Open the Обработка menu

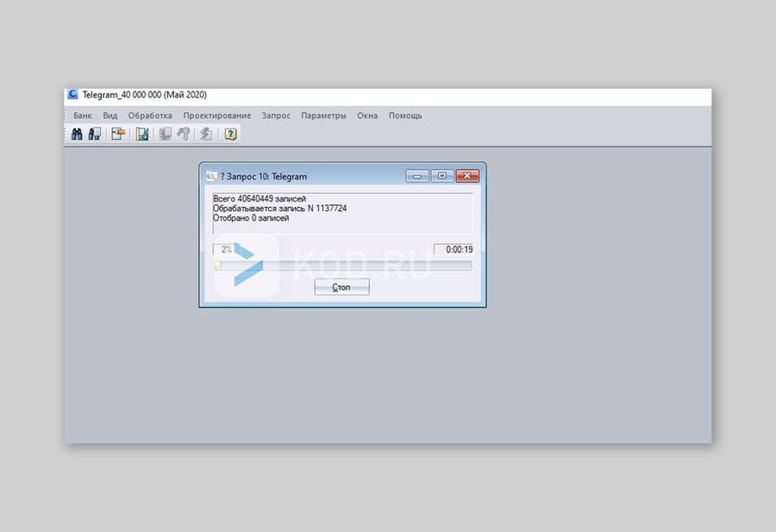(150, 116)
